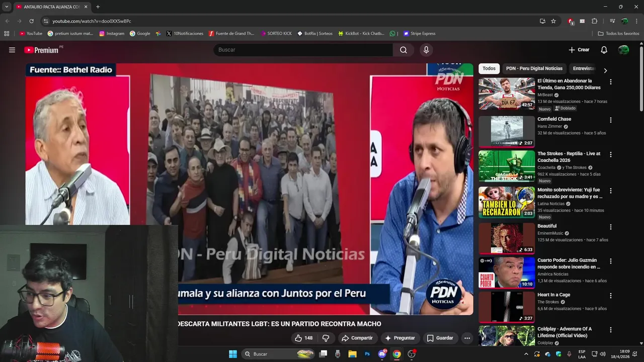
Task: Open options for Monito sobreviviente video
Action: click(x=611, y=191)
